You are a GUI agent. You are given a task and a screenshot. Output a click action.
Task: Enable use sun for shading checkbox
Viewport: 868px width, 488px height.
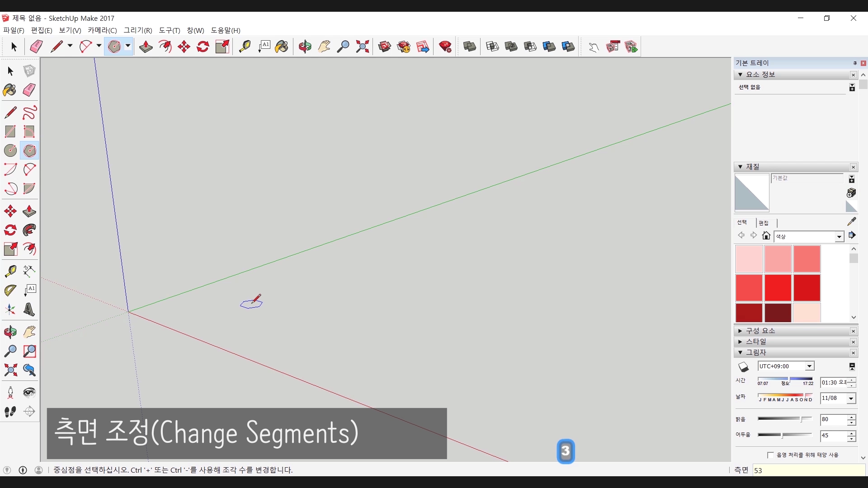pos(770,455)
